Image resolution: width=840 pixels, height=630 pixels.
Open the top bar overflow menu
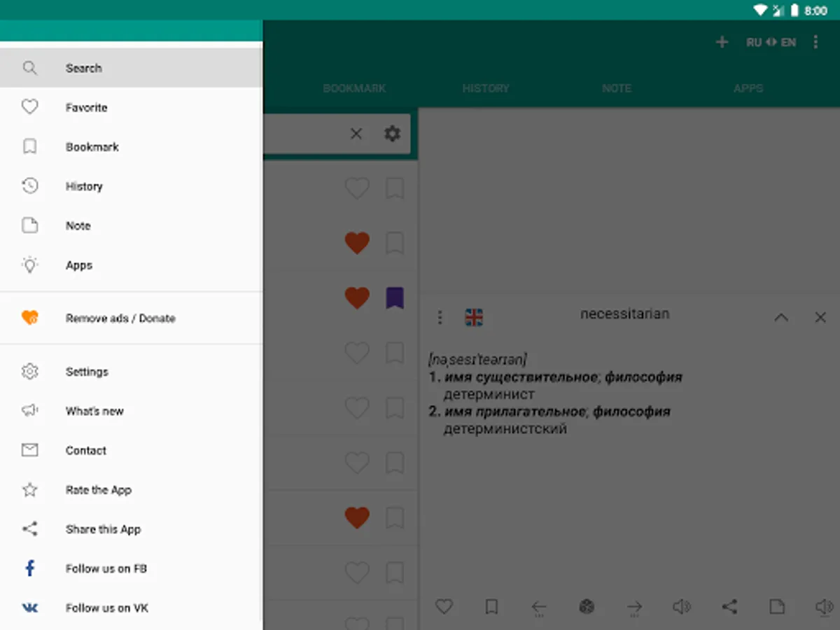tap(815, 43)
